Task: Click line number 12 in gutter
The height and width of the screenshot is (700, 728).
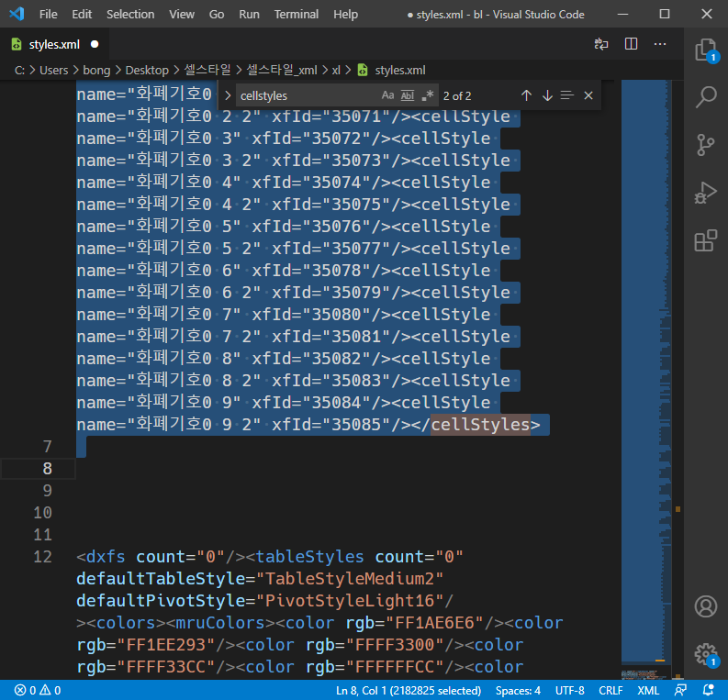Action: [x=43, y=557]
